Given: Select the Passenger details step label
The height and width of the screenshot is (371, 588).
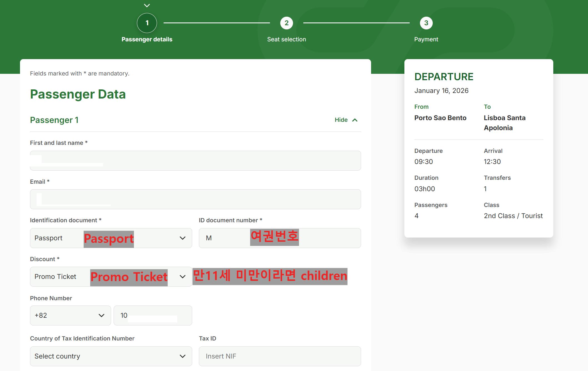Looking at the screenshot, I should tap(147, 39).
